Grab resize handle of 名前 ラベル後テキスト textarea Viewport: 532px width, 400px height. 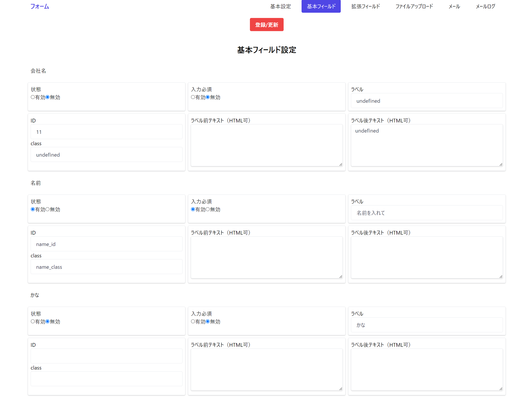(x=501, y=276)
